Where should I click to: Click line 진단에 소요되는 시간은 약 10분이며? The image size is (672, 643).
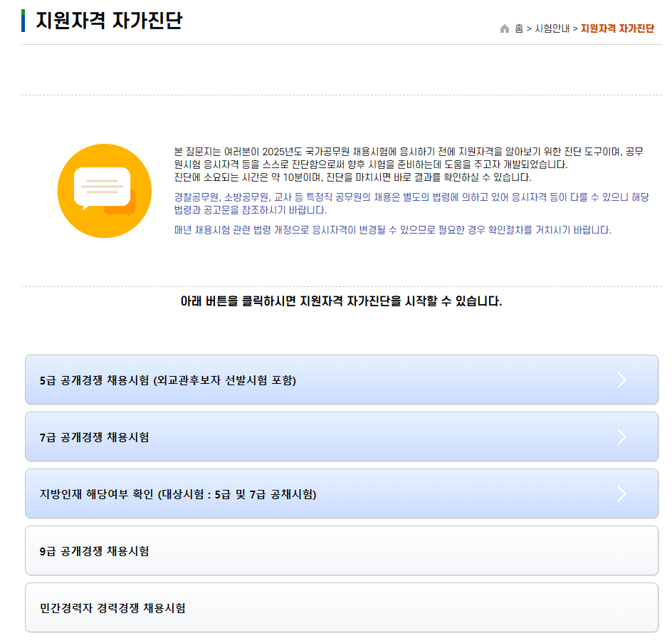(352, 177)
